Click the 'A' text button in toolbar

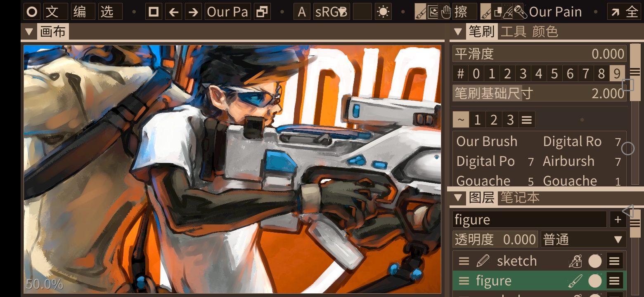pyautogui.click(x=302, y=12)
